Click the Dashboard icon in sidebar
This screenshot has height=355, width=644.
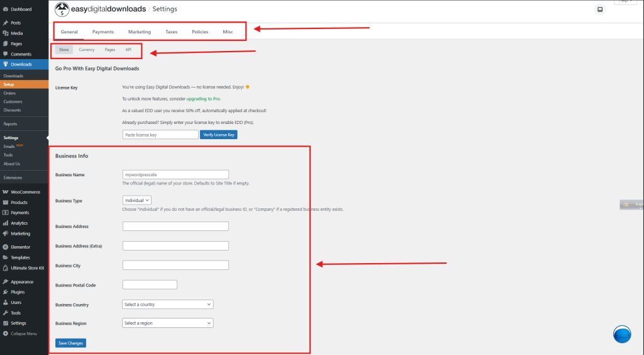[5, 9]
